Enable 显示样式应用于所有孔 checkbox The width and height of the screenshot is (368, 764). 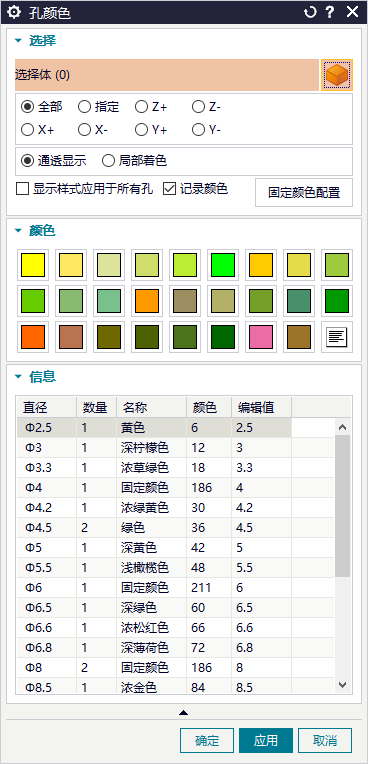22,189
